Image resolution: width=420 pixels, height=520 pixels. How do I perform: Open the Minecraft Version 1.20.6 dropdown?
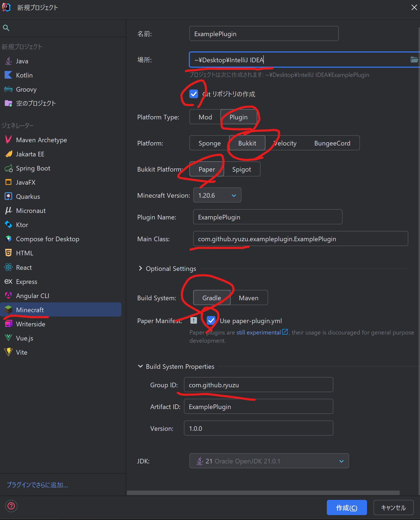point(217,195)
